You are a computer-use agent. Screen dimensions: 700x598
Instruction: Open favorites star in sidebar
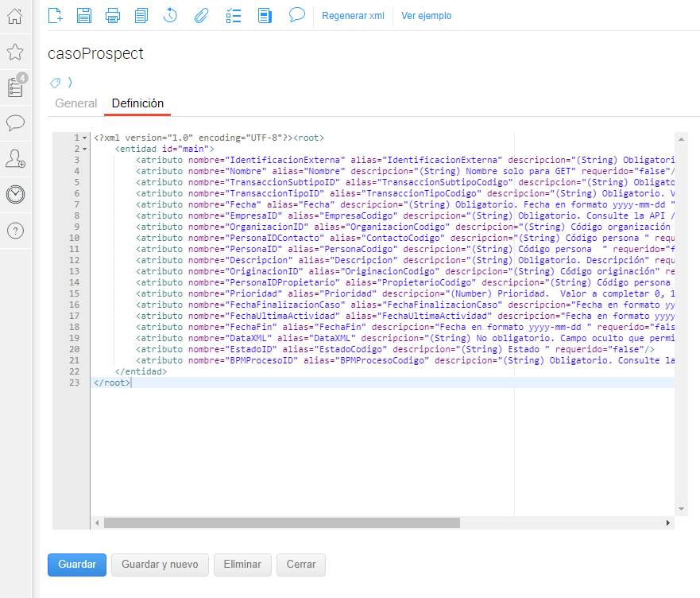pyautogui.click(x=15, y=52)
